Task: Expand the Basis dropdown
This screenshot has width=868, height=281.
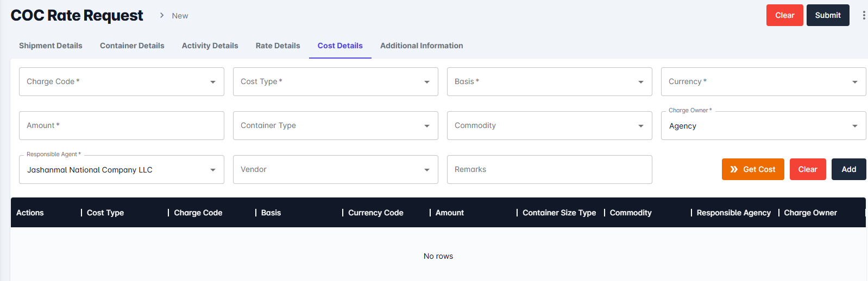Action: click(x=549, y=82)
